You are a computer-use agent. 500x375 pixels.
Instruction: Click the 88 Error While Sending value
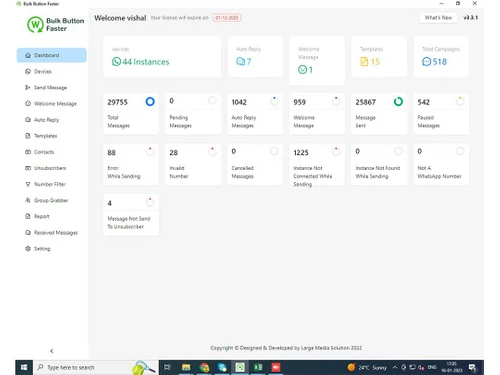tap(111, 153)
